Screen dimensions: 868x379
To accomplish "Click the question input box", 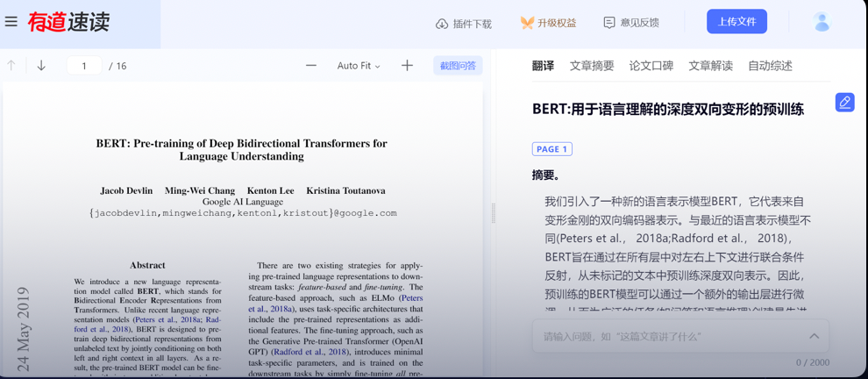I will pyautogui.click(x=680, y=336).
